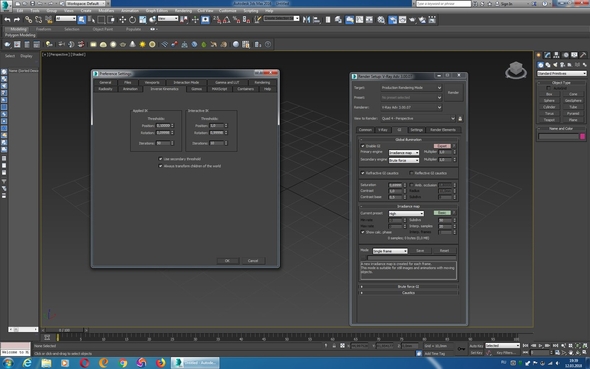Open the Primary engine dropdown
The width and height of the screenshot is (590, 369).
point(404,153)
